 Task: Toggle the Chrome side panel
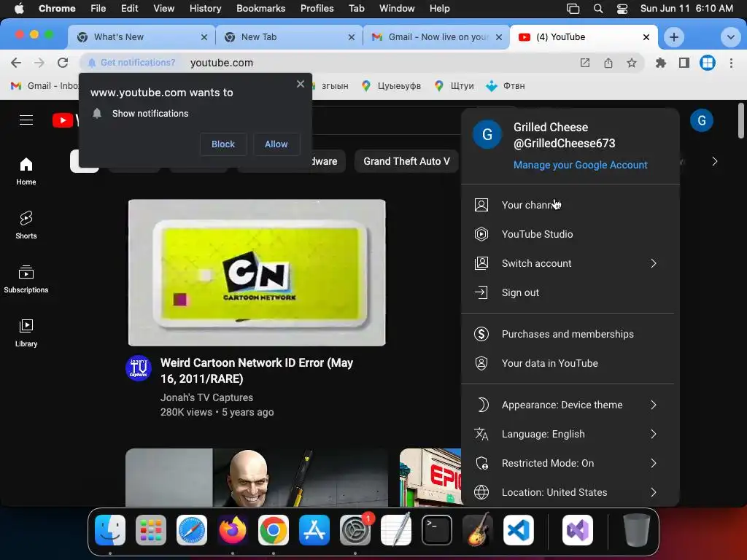click(x=684, y=63)
